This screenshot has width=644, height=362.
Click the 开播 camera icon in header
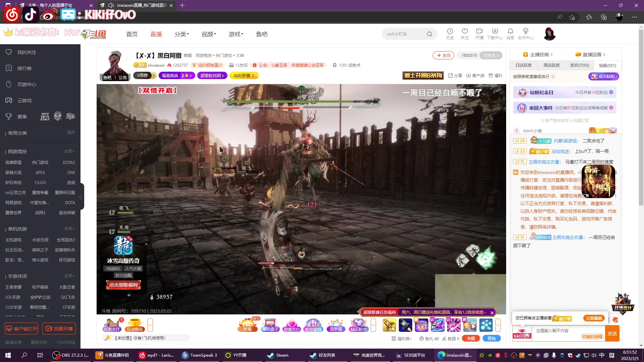click(479, 34)
